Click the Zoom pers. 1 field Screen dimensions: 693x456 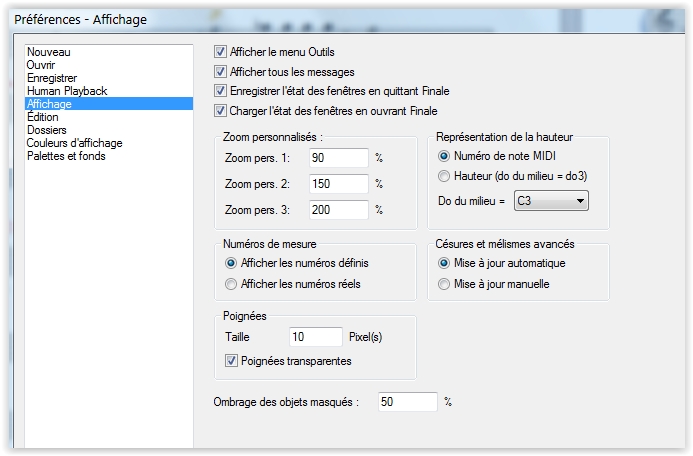tap(339, 158)
